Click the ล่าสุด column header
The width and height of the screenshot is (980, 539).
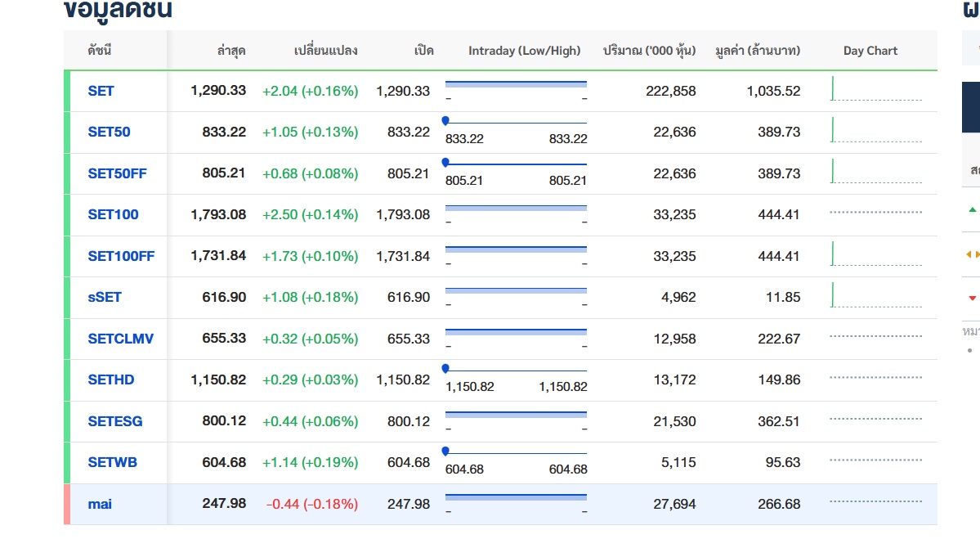230,51
